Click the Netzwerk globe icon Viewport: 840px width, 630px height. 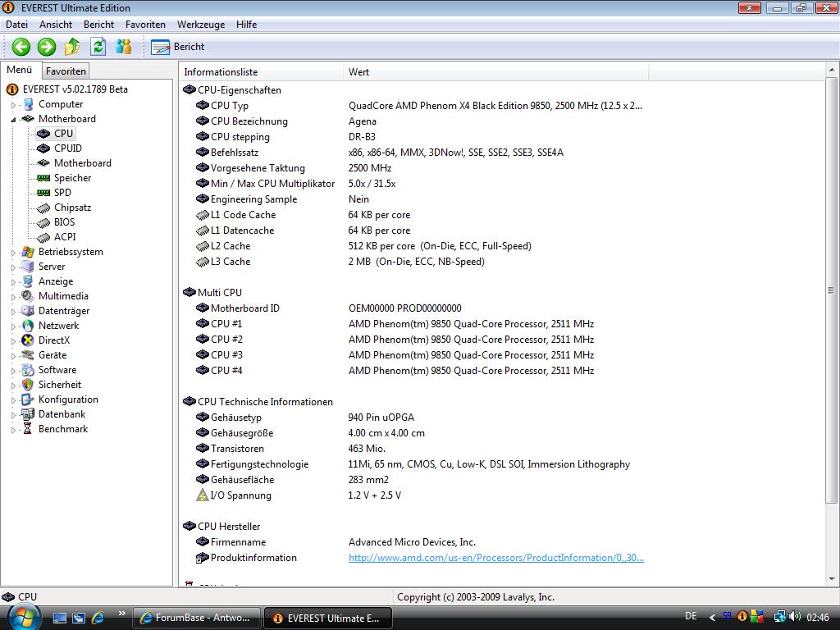tap(27, 326)
